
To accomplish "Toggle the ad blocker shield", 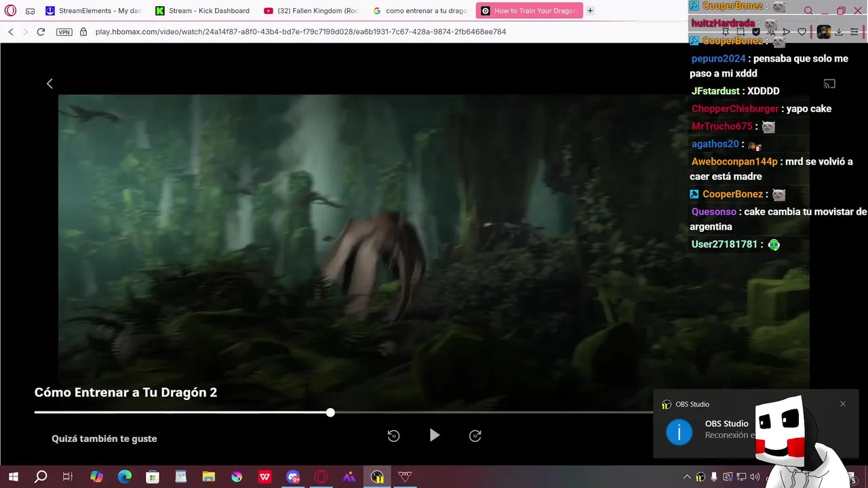I will (x=756, y=32).
